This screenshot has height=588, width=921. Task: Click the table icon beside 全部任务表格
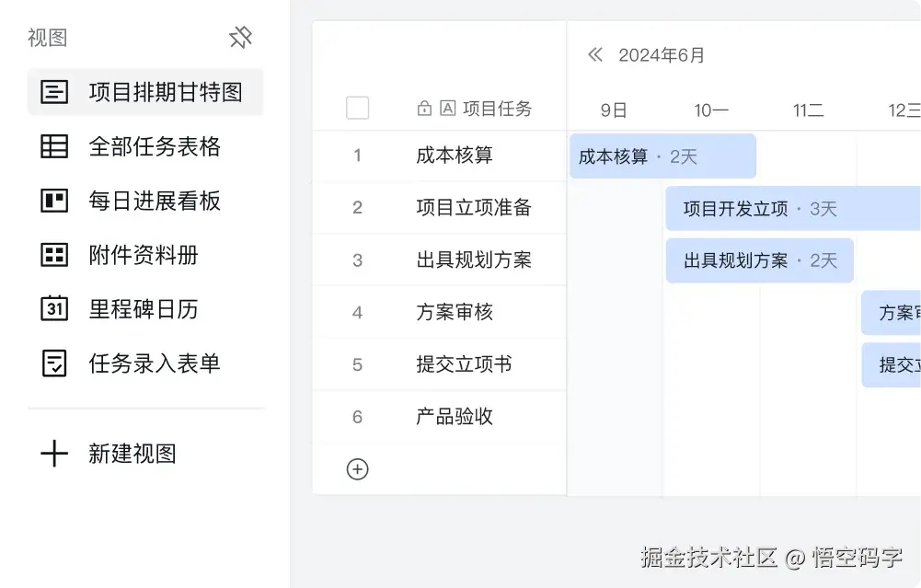(55, 146)
